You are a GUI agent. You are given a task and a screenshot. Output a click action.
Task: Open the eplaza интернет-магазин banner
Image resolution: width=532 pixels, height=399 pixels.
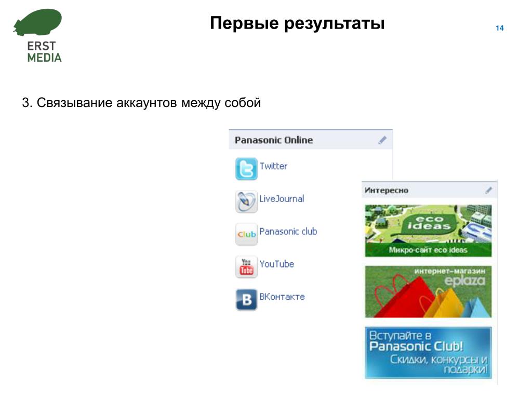point(428,292)
